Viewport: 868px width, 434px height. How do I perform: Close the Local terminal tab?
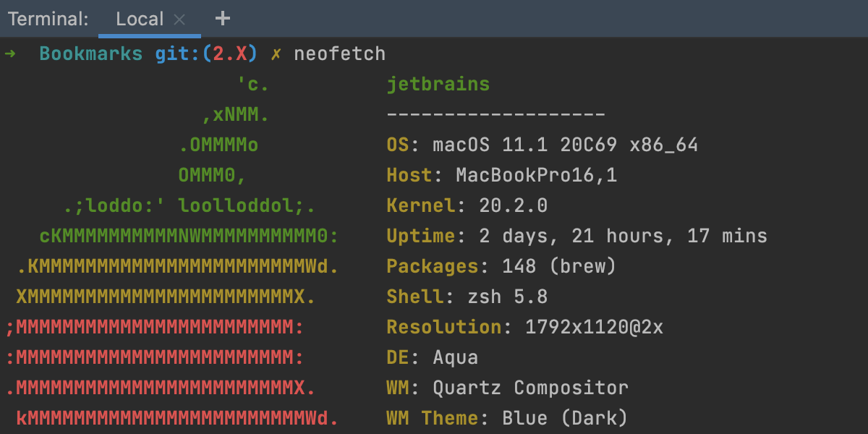pyautogui.click(x=181, y=20)
